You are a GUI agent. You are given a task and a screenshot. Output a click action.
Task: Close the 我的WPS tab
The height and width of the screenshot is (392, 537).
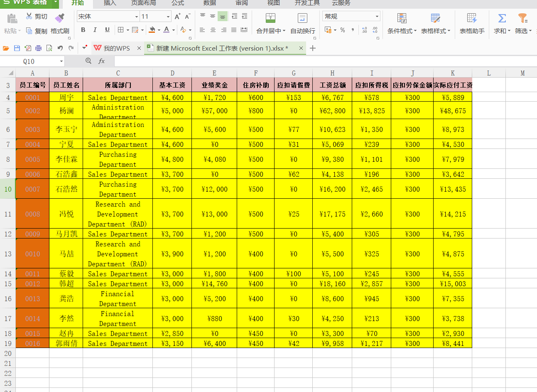[139, 48]
